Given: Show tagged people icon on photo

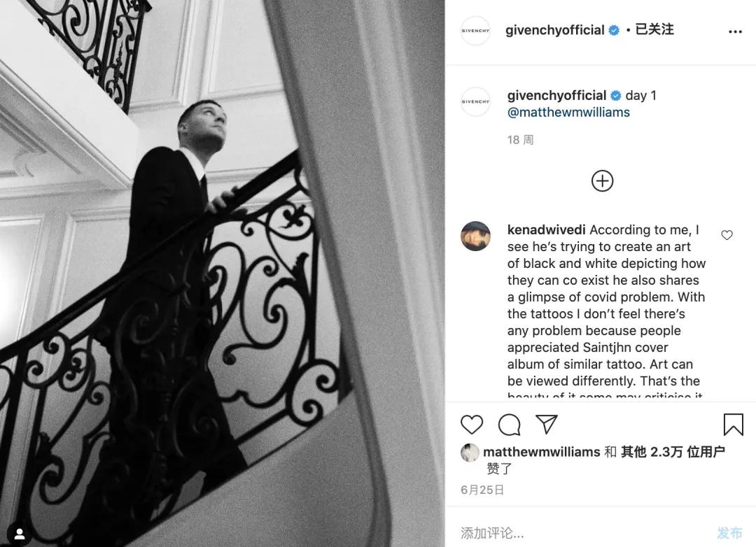Looking at the screenshot, I should tap(20, 534).
